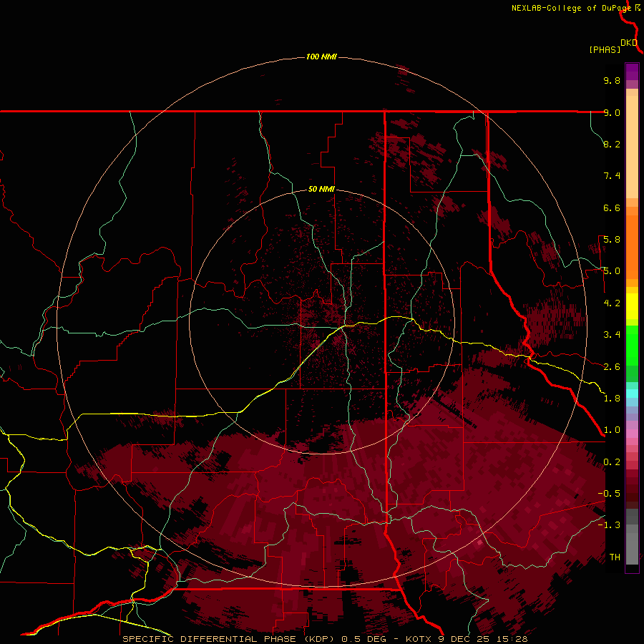The image size is (644, 644).
Task: Click the 1.0 scale value
Action: [x=612, y=430]
